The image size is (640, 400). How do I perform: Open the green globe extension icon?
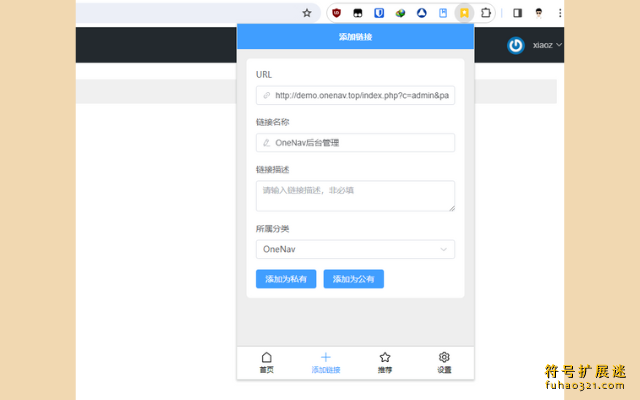(400, 13)
